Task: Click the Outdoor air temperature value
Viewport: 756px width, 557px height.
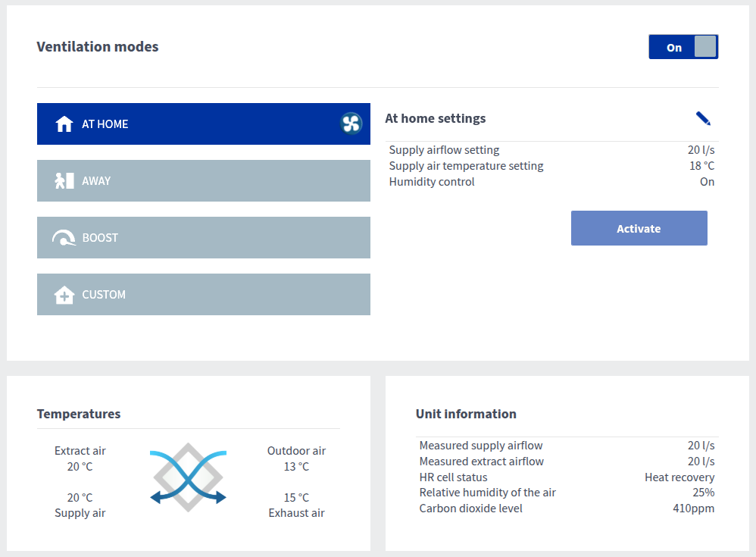Action: 296,467
